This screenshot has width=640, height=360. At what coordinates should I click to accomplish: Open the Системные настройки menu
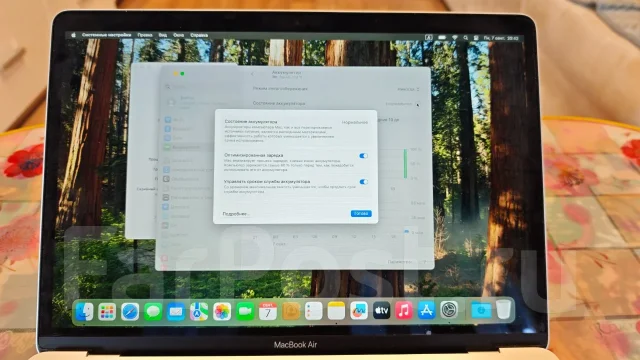coord(107,35)
